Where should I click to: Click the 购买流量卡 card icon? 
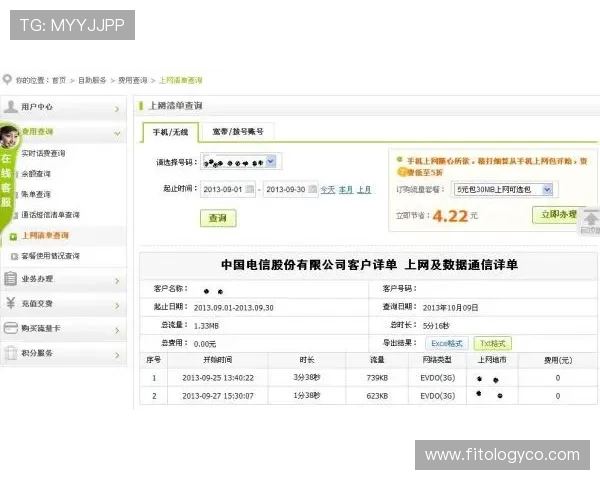(10, 328)
